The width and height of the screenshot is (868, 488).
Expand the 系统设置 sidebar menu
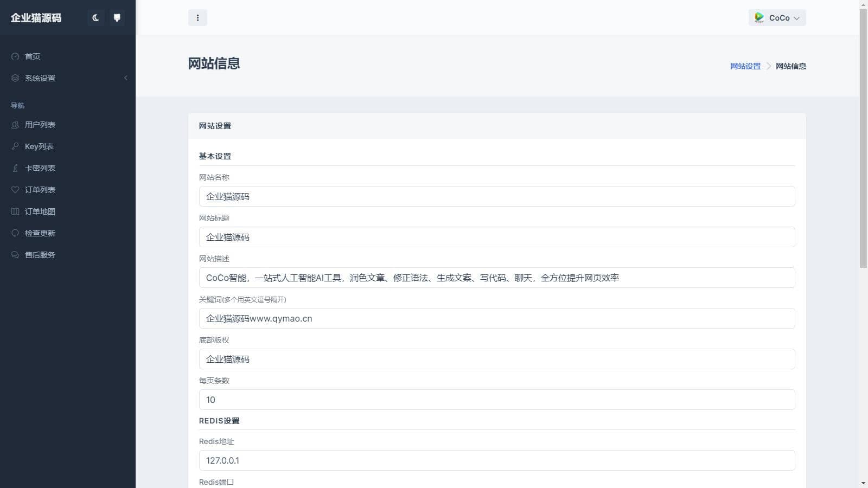coord(40,78)
